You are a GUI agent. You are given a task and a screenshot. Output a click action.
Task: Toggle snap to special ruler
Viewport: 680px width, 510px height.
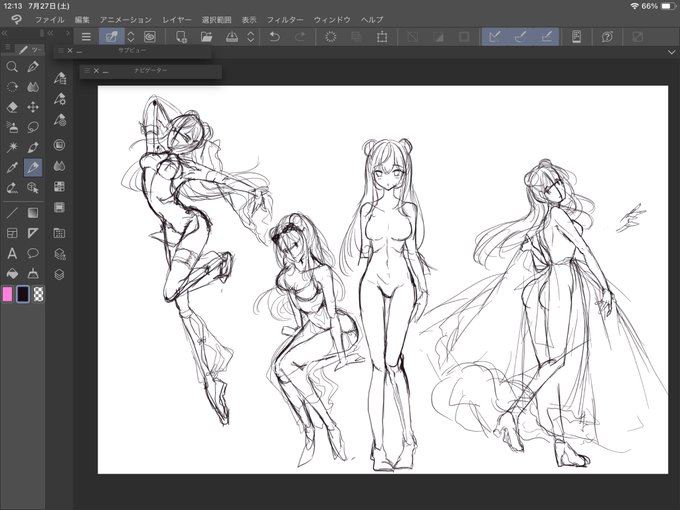[x=520, y=37]
